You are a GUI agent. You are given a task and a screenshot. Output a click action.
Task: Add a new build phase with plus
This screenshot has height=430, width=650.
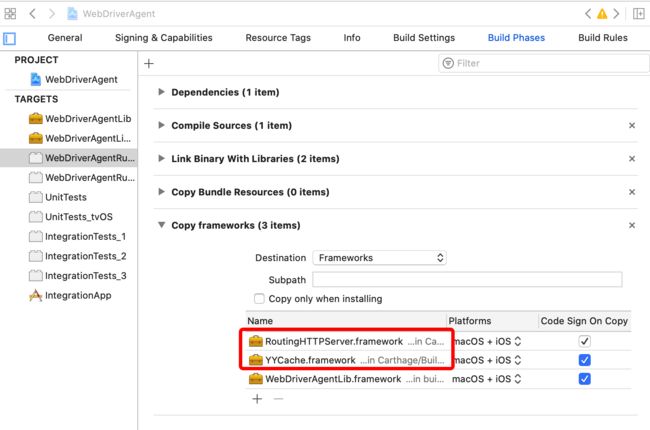[149, 63]
